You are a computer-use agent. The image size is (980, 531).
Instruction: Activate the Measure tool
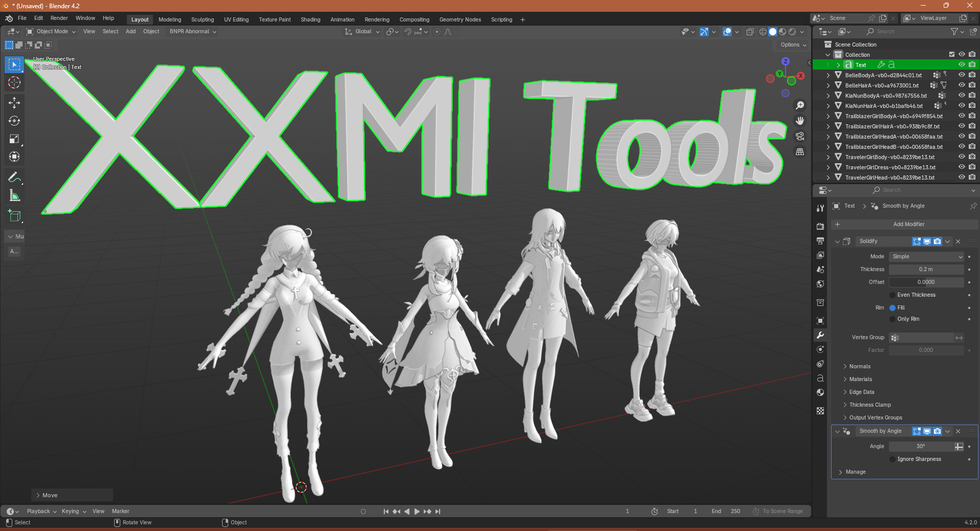click(x=14, y=195)
